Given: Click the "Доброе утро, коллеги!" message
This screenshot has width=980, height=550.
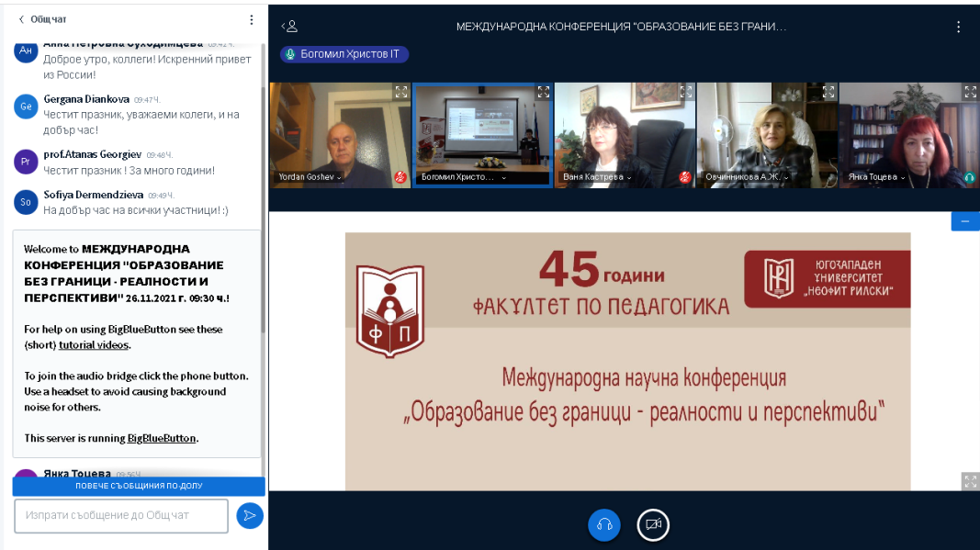Looking at the screenshot, I should pyautogui.click(x=147, y=67).
